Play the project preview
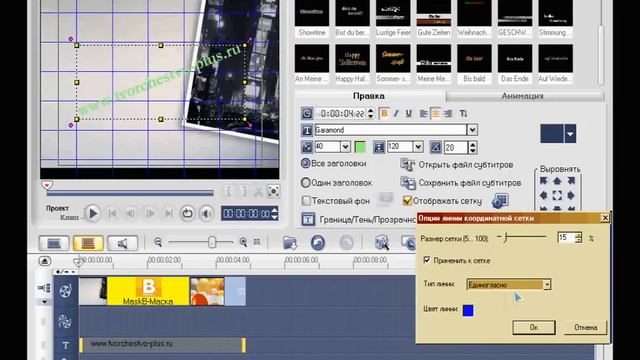640x360 pixels. coord(93,213)
